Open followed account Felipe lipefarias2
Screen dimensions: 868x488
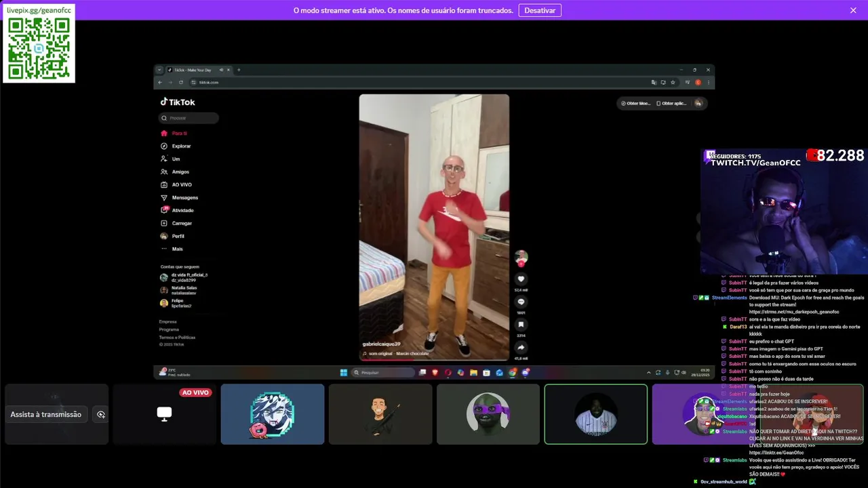[176, 303]
